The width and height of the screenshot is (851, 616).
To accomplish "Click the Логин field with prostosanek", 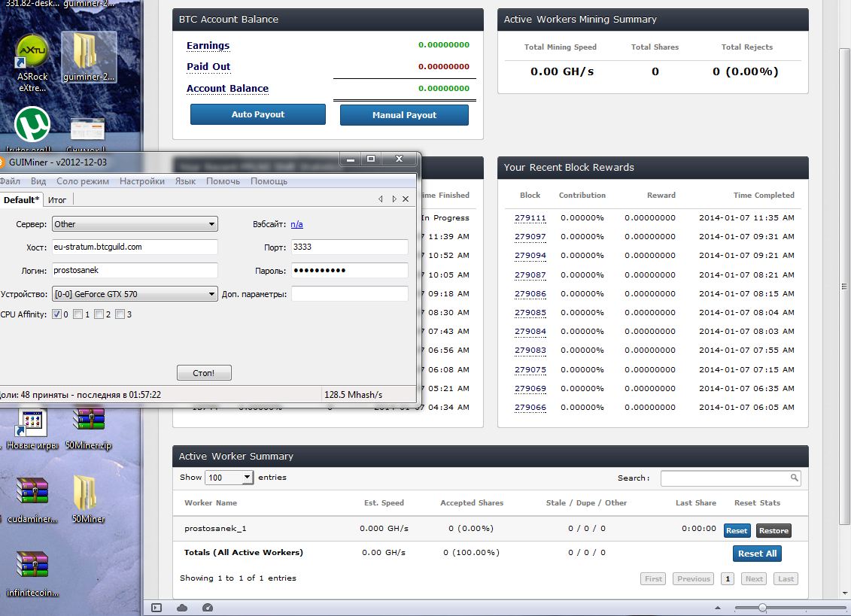I will point(135,270).
